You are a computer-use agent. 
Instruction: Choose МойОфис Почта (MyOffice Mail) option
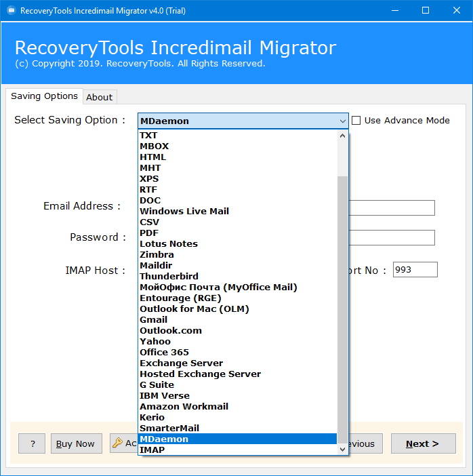(x=238, y=287)
